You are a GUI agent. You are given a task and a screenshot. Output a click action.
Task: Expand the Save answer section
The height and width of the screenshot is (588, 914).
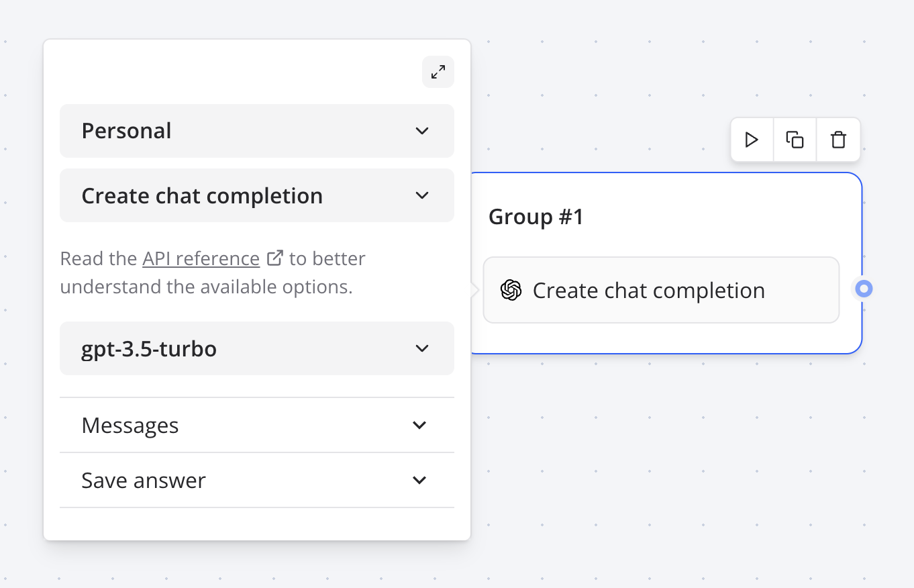pyautogui.click(x=257, y=480)
